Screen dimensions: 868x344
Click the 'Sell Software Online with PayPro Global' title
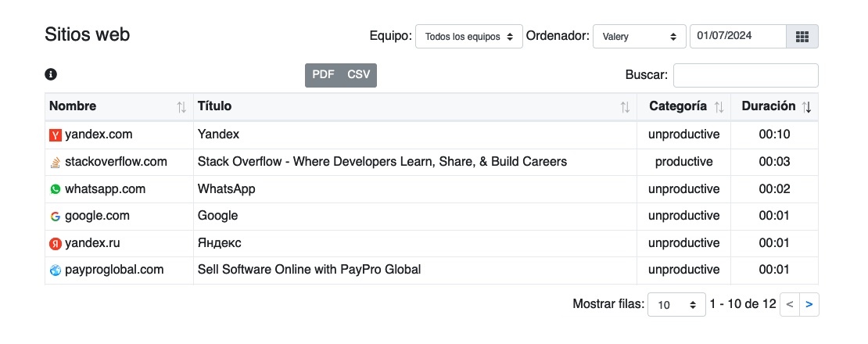pyautogui.click(x=309, y=270)
